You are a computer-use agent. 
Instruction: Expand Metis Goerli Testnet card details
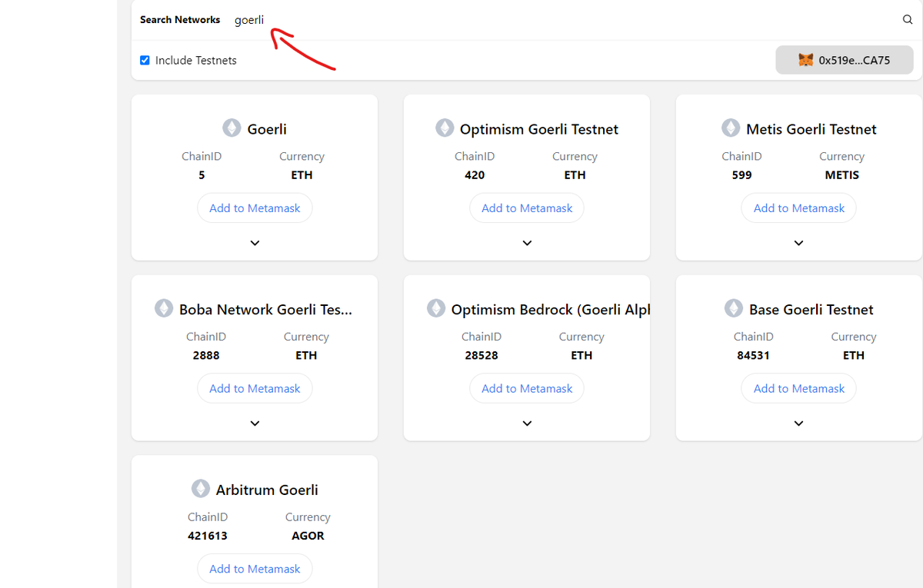tap(798, 243)
